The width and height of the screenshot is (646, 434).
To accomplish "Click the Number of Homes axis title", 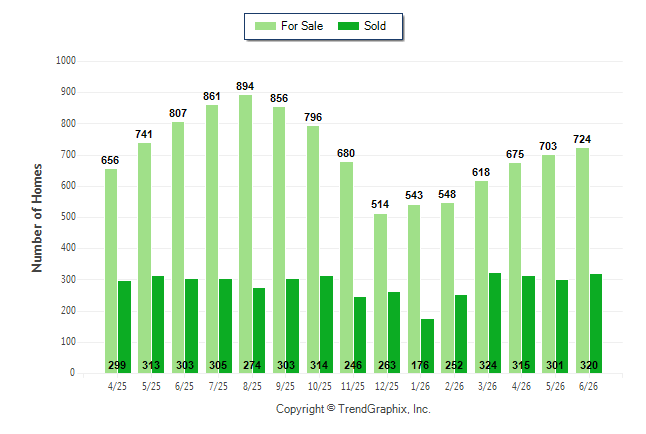I will pos(37,218).
